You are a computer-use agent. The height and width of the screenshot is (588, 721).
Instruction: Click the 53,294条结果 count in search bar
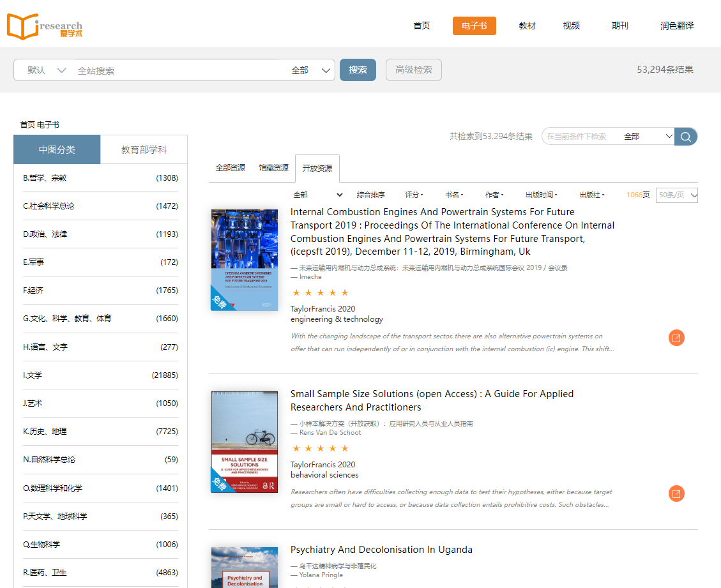pyautogui.click(x=665, y=70)
